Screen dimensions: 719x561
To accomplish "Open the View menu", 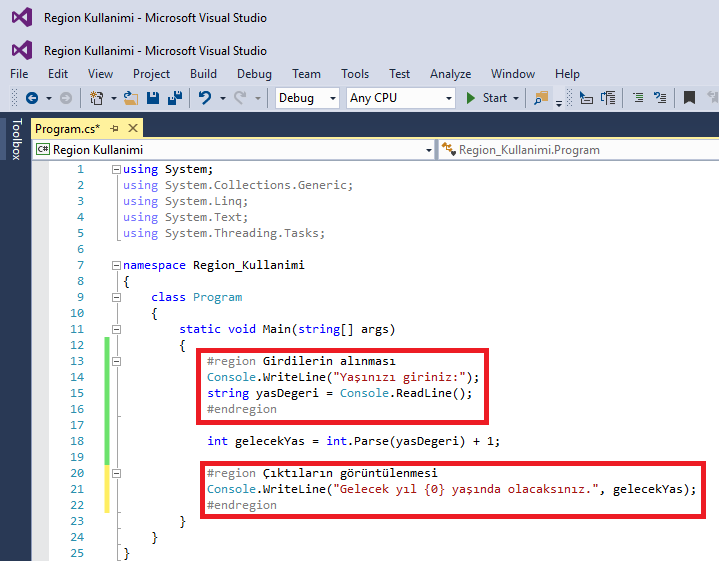I will (x=100, y=74).
